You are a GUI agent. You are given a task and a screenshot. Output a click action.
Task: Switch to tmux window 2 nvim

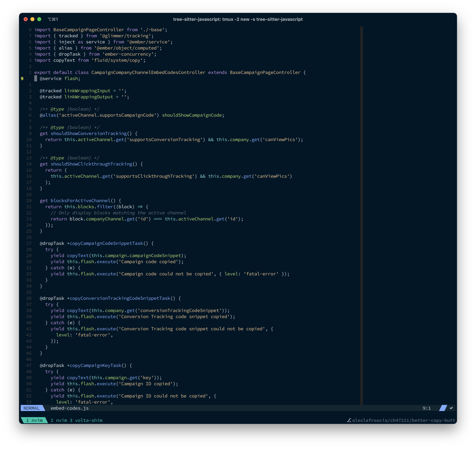(x=59, y=420)
